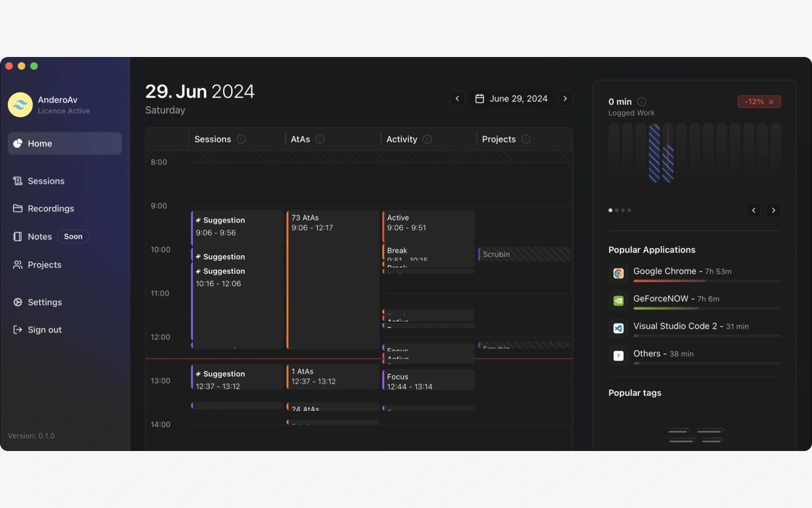Click info icon next to Projects column
Screen dimensions: 812x508
[x=526, y=139]
